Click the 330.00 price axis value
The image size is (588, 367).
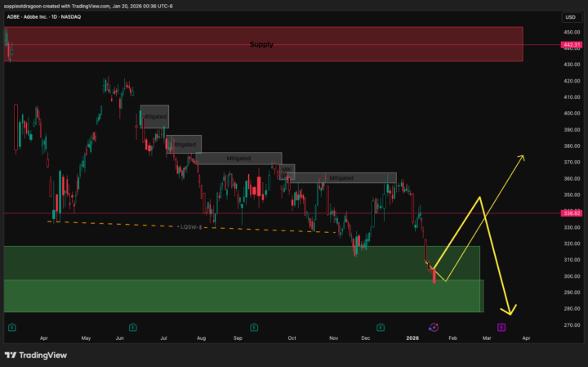click(x=572, y=227)
